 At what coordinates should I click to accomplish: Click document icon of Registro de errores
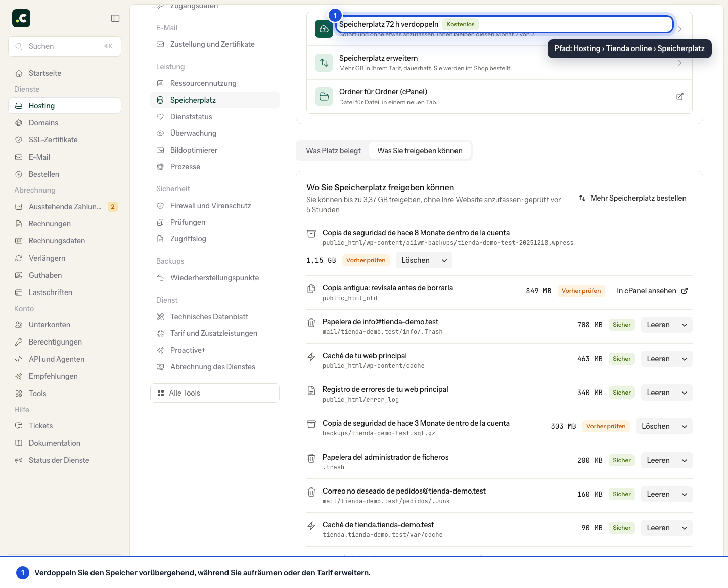311,390
